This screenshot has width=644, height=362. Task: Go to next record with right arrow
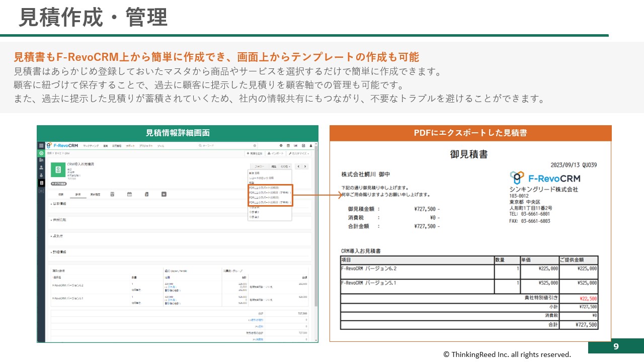point(305,166)
